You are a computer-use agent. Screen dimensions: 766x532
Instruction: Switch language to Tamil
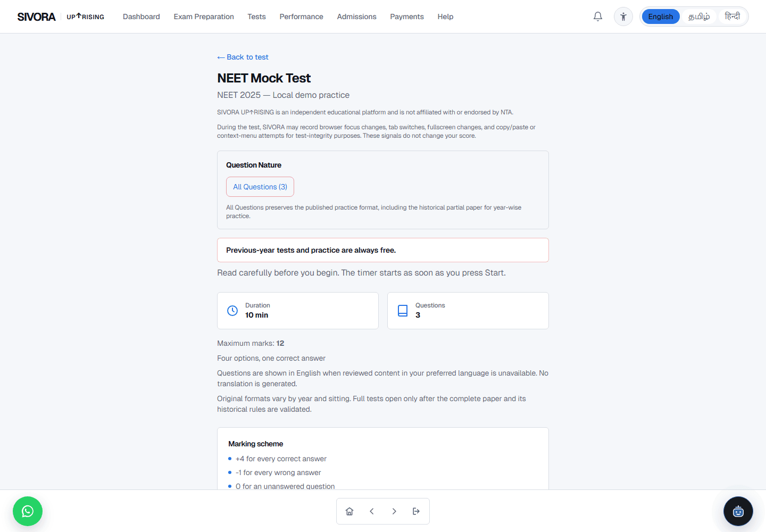point(699,16)
